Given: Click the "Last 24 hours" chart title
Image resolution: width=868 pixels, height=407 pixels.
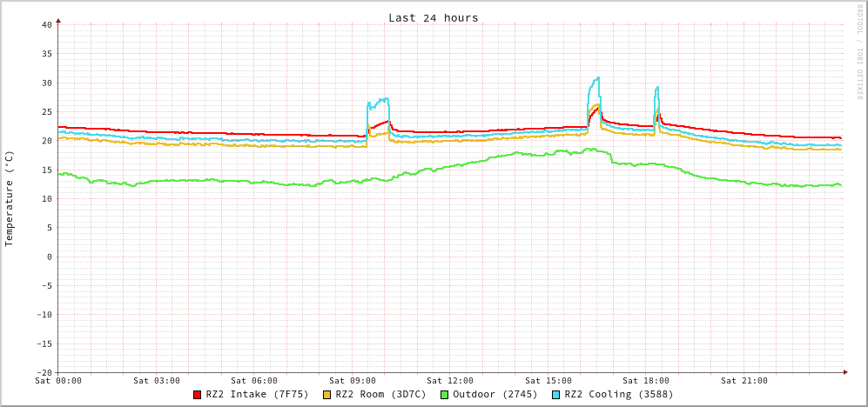Looking at the screenshot, I should (x=433, y=17).
